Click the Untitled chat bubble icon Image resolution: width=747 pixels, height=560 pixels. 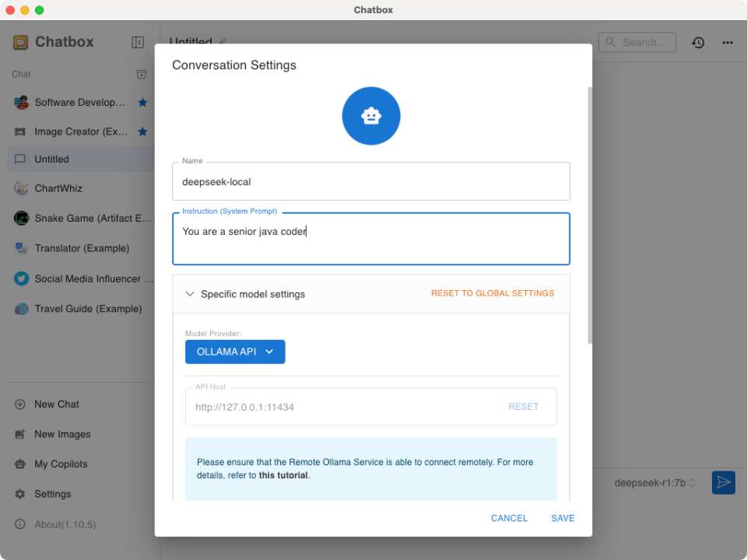tap(20, 159)
